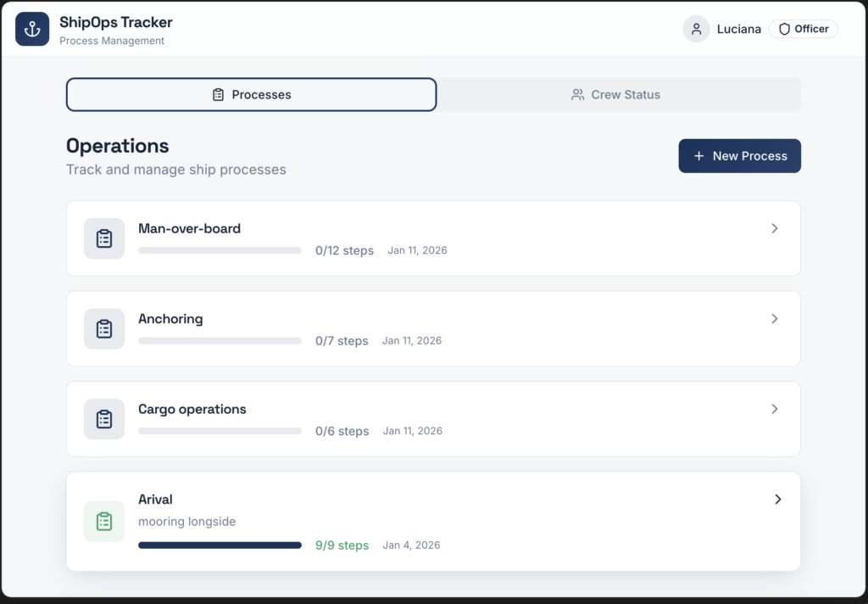Expand the Anchoring process chevron
This screenshot has width=868, height=604.
(774, 319)
